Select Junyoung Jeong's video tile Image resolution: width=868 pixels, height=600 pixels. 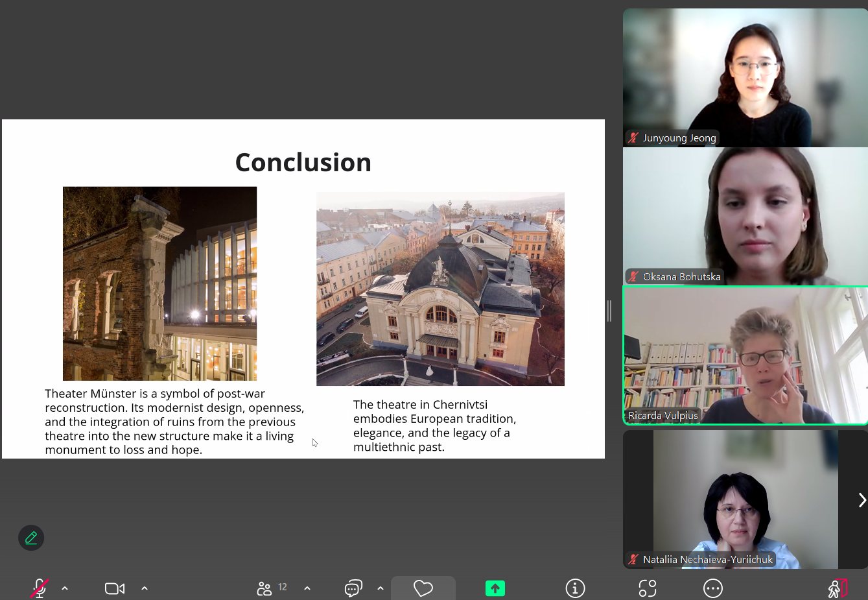point(745,77)
